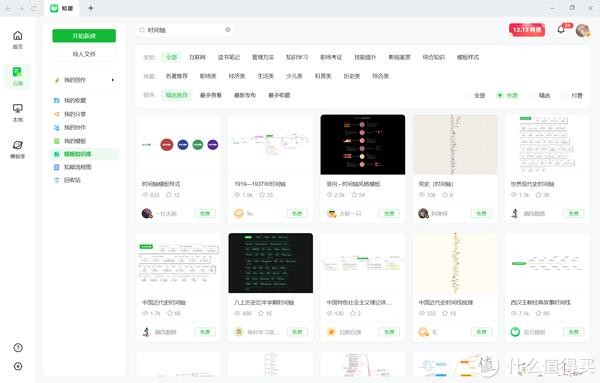Filter tag by 名著推荐
The image size is (600, 383).
(176, 76)
